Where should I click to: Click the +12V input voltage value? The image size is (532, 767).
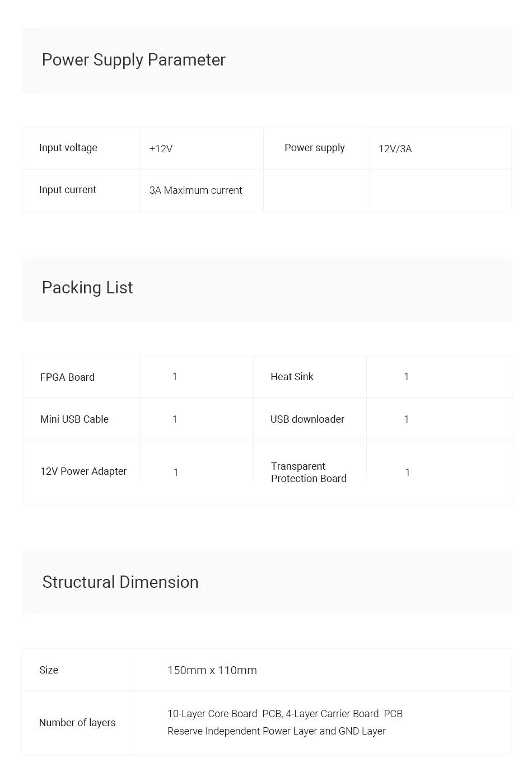click(x=161, y=149)
